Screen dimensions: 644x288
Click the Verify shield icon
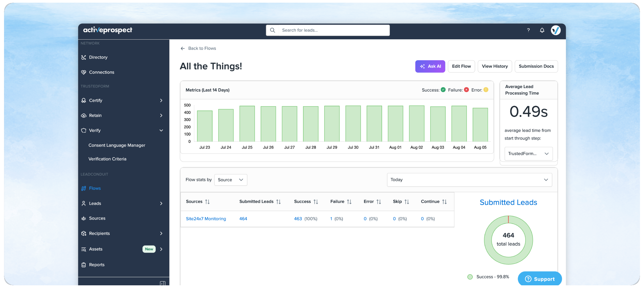point(84,130)
